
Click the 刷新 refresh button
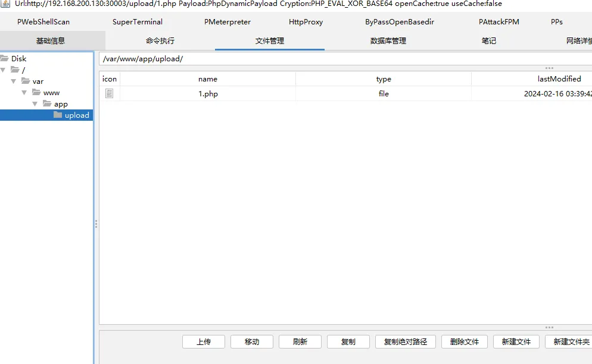pyautogui.click(x=300, y=341)
